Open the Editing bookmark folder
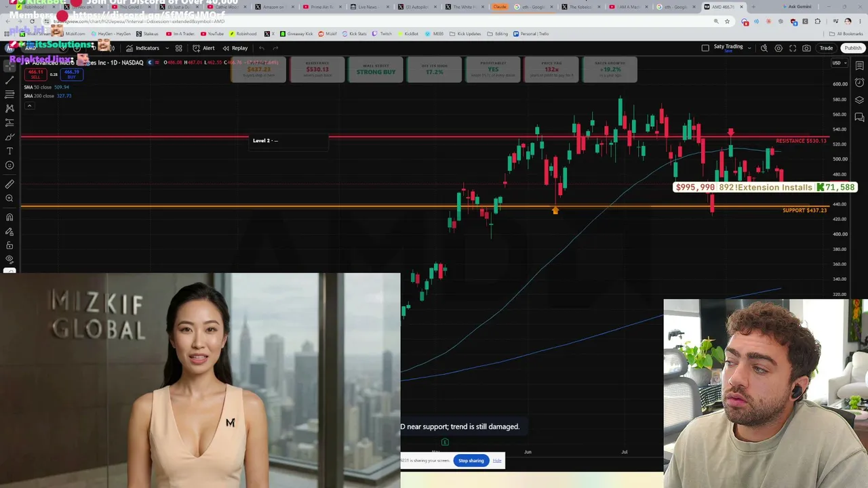This screenshot has height=488, width=868. [498, 34]
